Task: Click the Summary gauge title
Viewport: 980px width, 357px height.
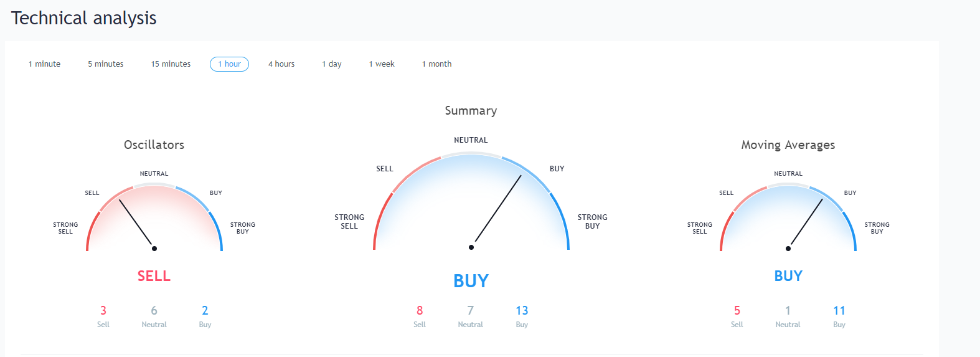Action: tap(471, 111)
